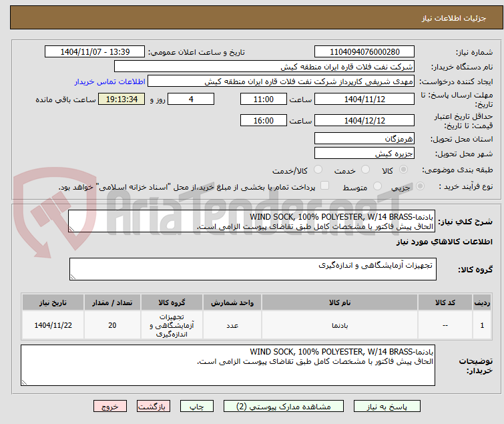Select the کالا/خدمت radio button

pos(318,170)
